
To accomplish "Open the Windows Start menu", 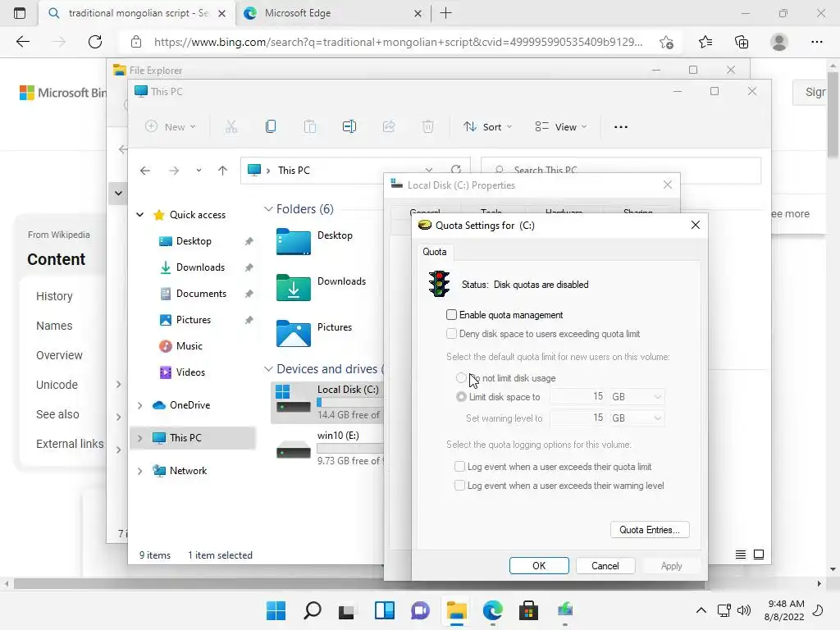I will 276,610.
